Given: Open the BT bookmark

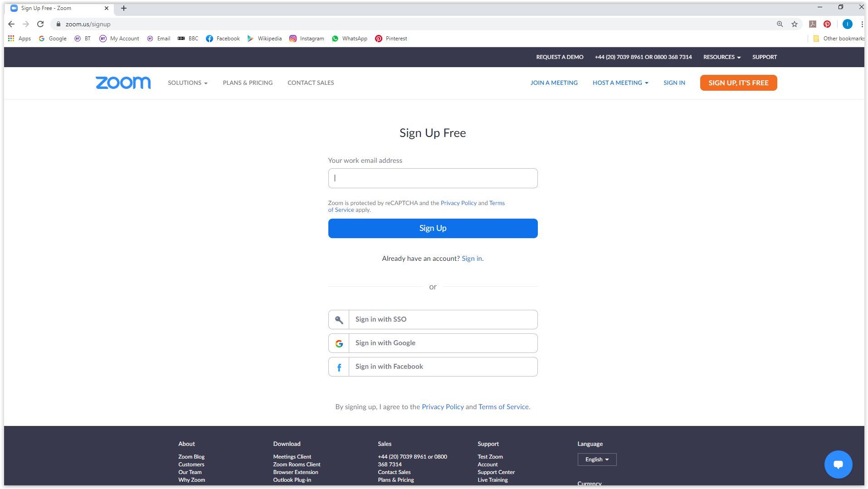Looking at the screenshot, I should point(83,39).
